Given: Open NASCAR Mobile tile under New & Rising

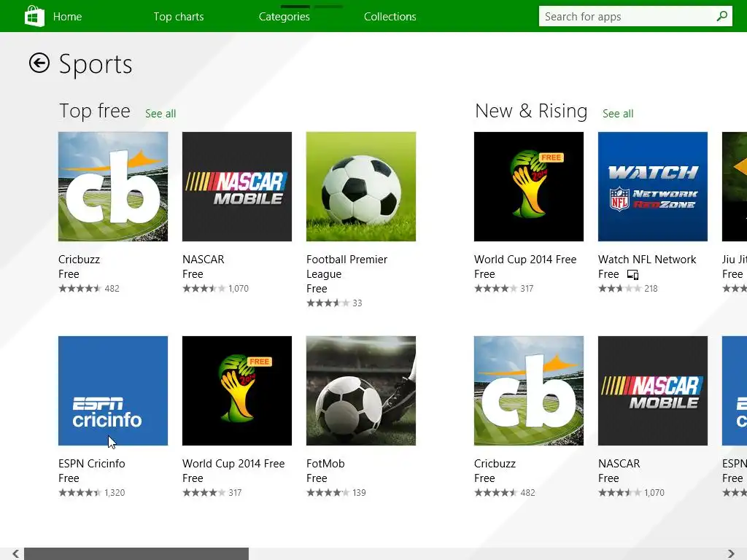Looking at the screenshot, I should (653, 391).
